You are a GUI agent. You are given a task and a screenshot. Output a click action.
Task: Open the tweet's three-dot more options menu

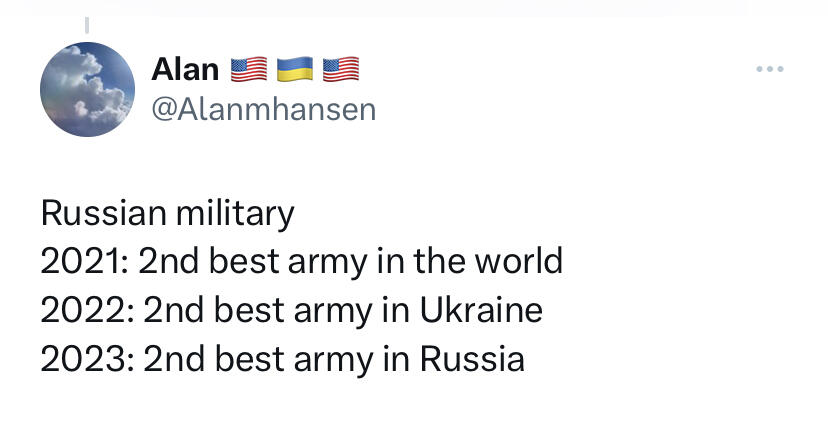(770, 70)
